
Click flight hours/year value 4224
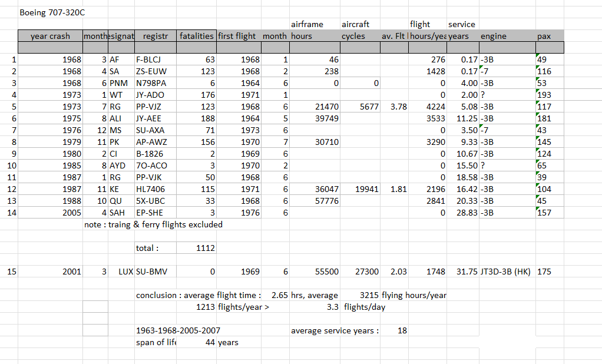[x=428, y=107]
